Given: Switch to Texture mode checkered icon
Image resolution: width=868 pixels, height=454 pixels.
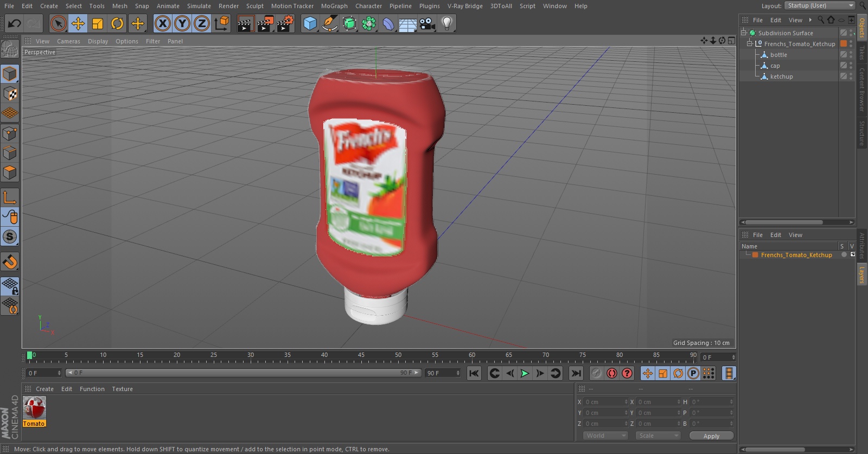Looking at the screenshot, I should coord(10,94).
